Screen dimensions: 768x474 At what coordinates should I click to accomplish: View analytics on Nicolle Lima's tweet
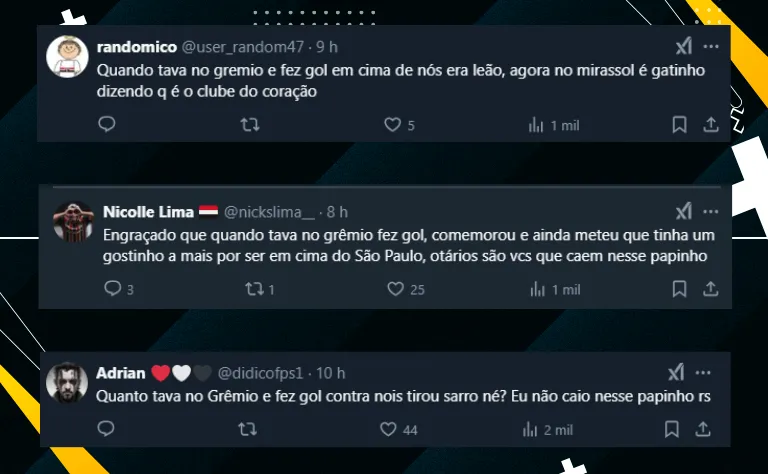point(555,289)
